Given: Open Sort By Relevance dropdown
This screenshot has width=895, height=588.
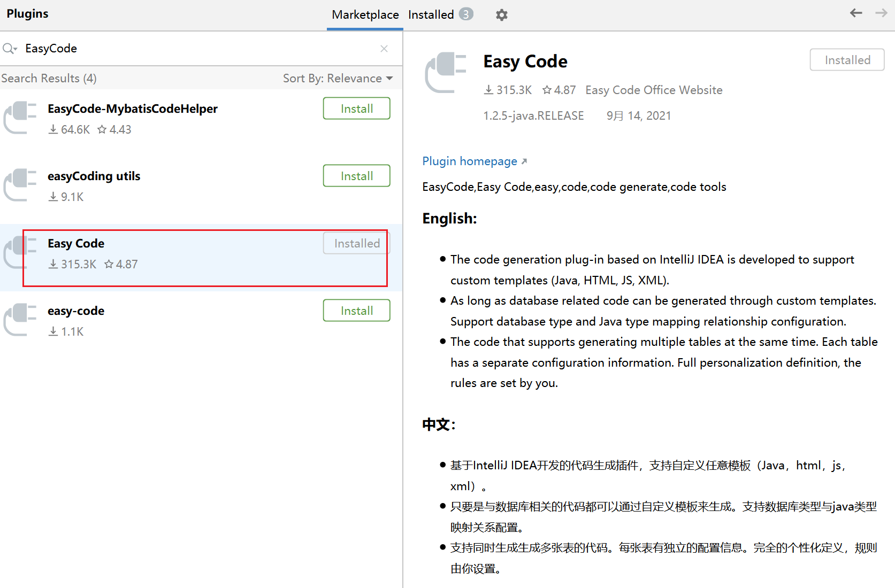Looking at the screenshot, I should [338, 78].
